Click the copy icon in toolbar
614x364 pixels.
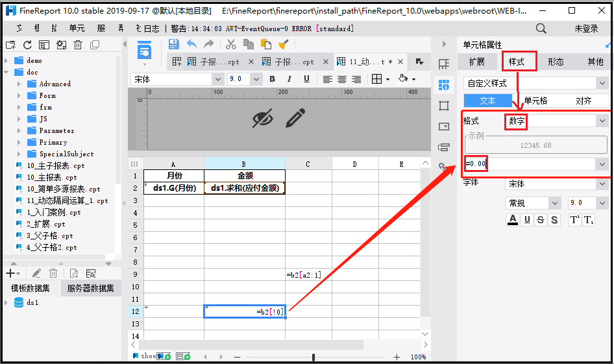[249, 44]
